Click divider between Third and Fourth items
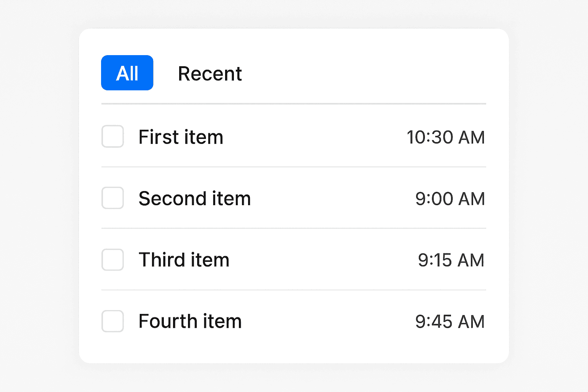Image resolution: width=588 pixels, height=392 pixels. tap(294, 290)
